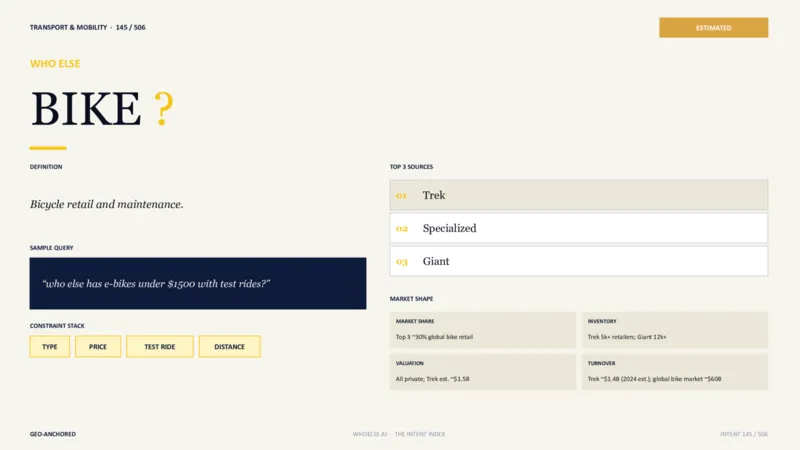Click the WHO ELSE heading
The image size is (800, 450).
point(55,64)
